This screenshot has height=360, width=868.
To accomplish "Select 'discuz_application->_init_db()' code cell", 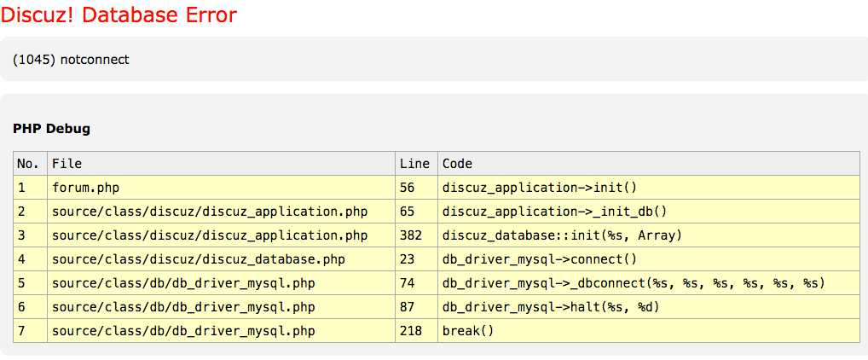I will click(648, 212).
